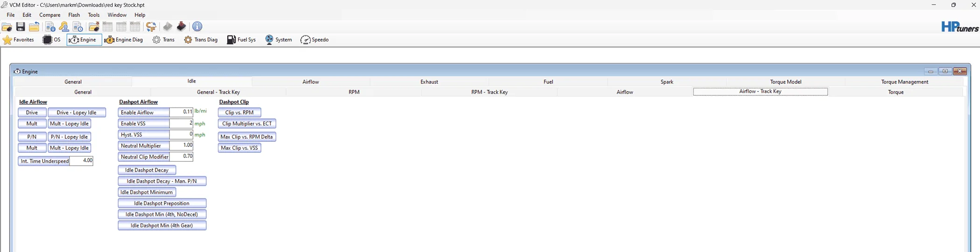Open the System fan section
The image size is (980, 252).
[279, 40]
